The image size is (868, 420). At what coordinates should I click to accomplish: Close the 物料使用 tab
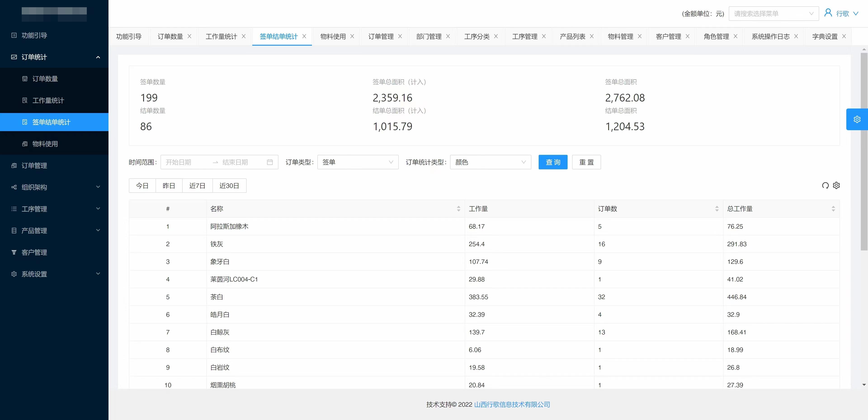tap(352, 36)
